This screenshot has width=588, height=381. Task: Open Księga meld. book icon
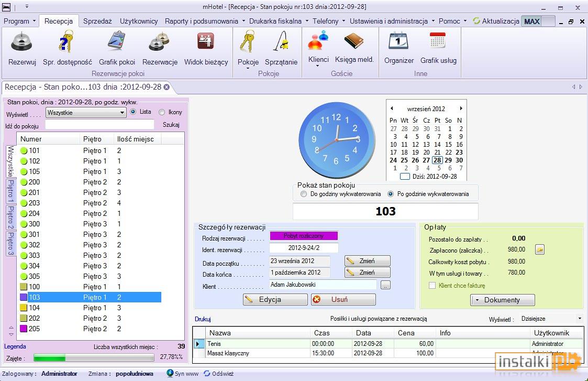[353, 40]
